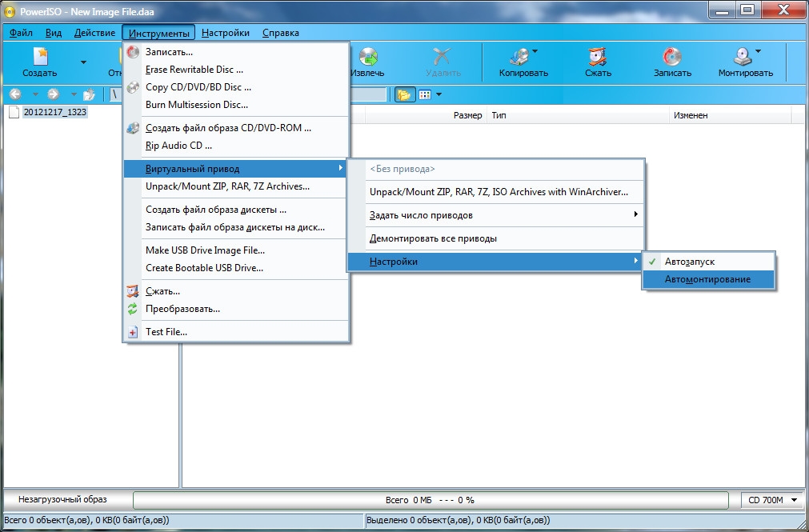The height and width of the screenshot is (532, 809).
Task: Choose Создать файл образа CD/DVD-ROM entry
Action: point(236,128)
